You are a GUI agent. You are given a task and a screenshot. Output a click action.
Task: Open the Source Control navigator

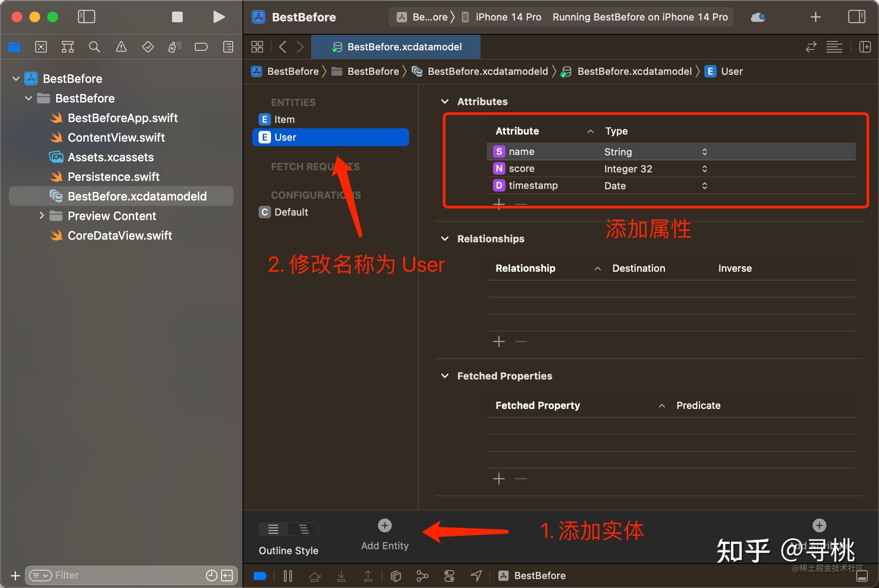41,47
